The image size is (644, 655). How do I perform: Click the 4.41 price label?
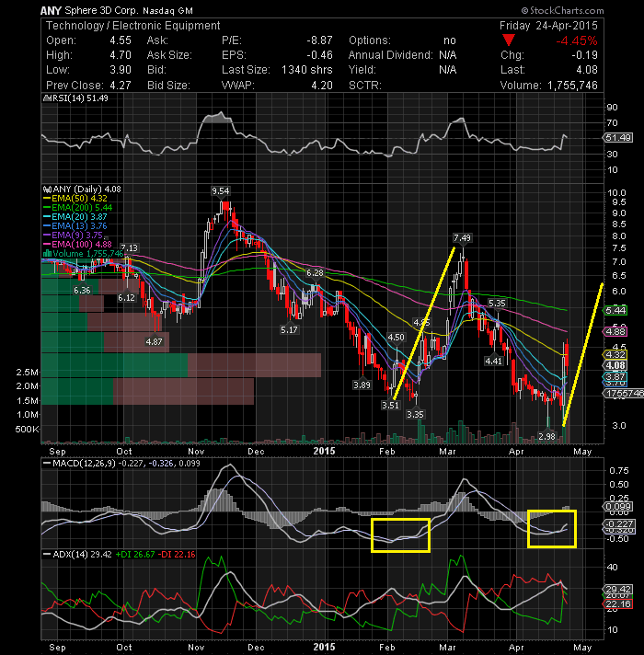coord(493,361)
